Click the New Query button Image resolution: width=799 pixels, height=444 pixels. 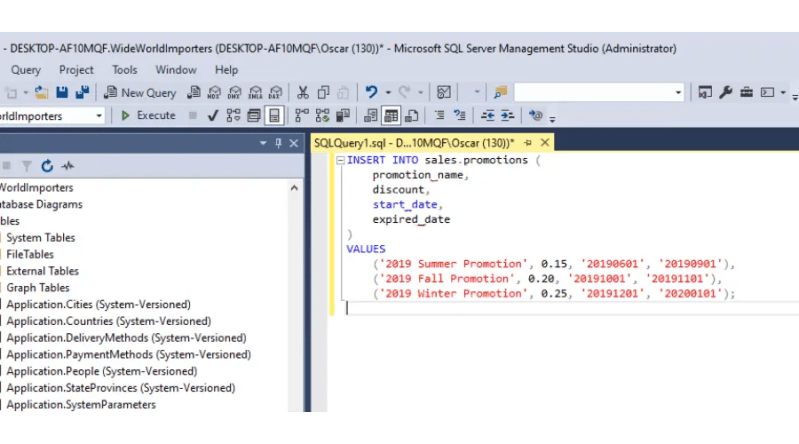point(140,93)
